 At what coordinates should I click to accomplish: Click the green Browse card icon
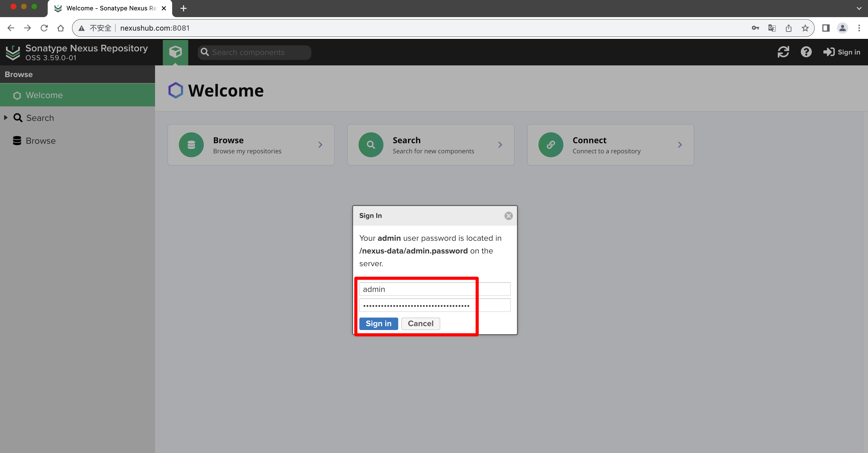point(191,145)
